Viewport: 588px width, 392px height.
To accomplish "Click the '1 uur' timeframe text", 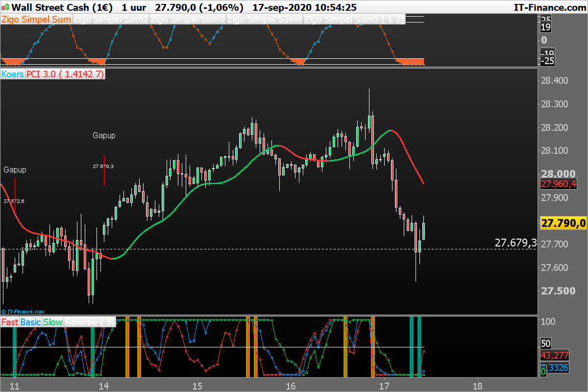I will click(134, 7).
